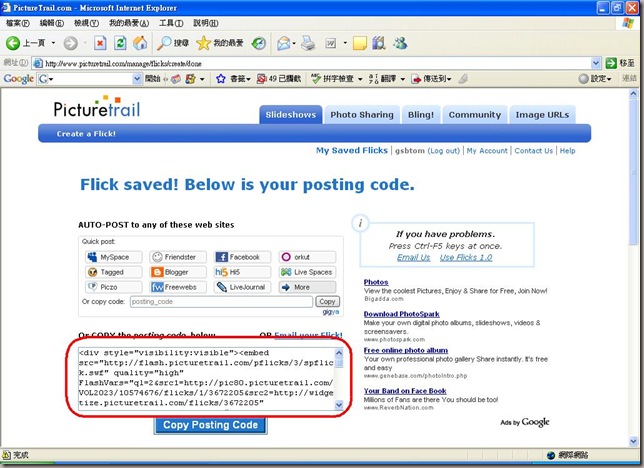644x468 pixels.
Task: Click the Google toolbar spell check icon
Action: [316, 78]
